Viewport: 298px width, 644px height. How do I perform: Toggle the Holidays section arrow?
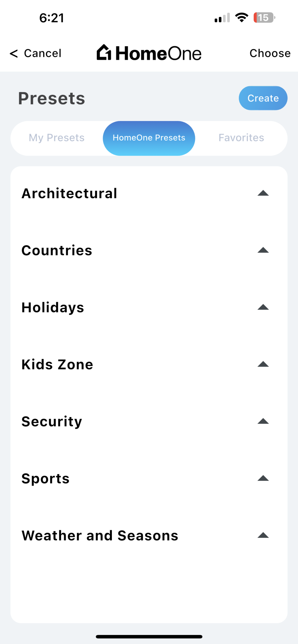click(x=263, y=307)
